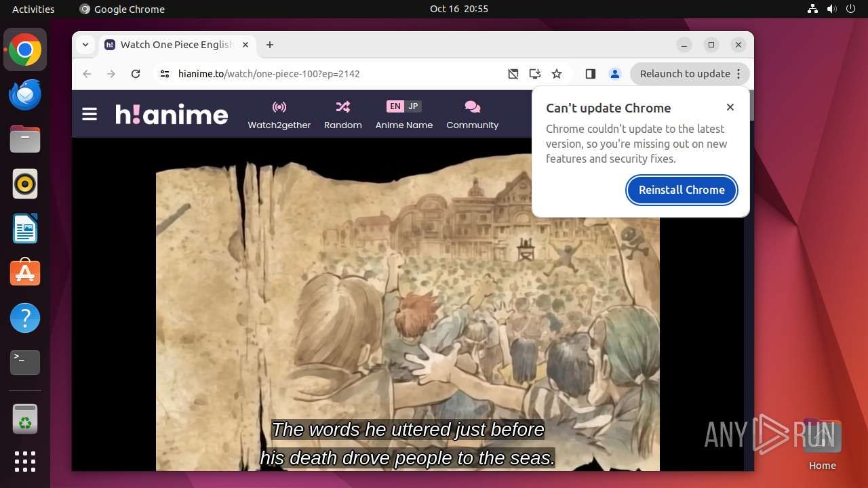Minimize the Chrome window

[684, 45]
